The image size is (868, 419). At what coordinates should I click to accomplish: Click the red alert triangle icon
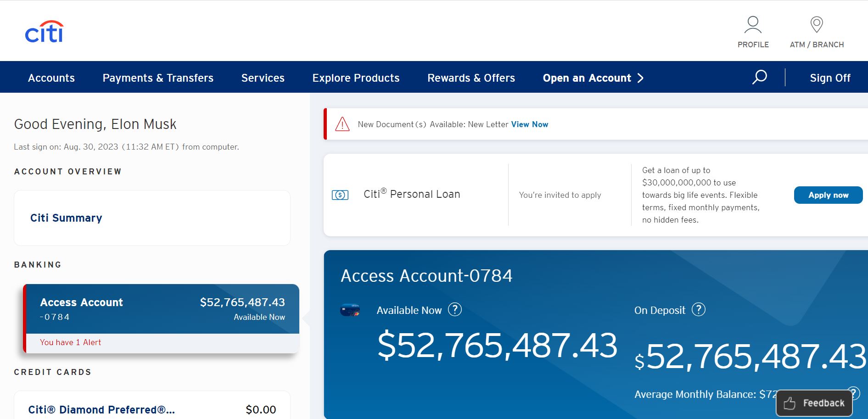[x=342, y=124]
